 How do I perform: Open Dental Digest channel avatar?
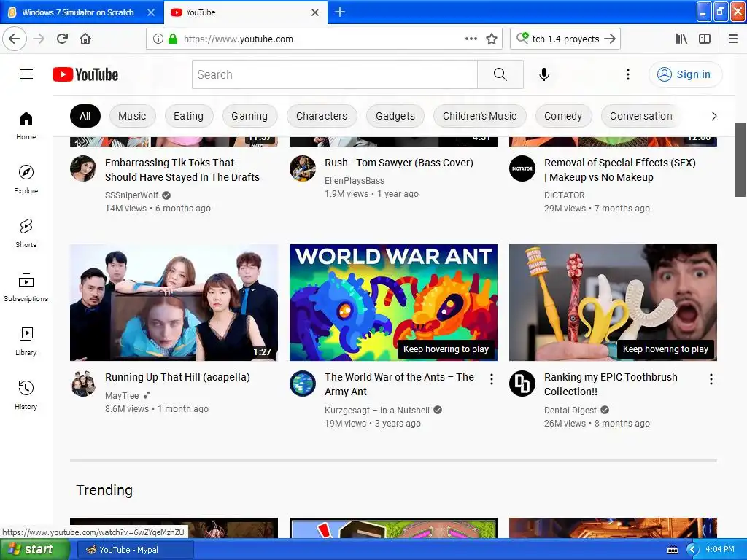[522, 384]
